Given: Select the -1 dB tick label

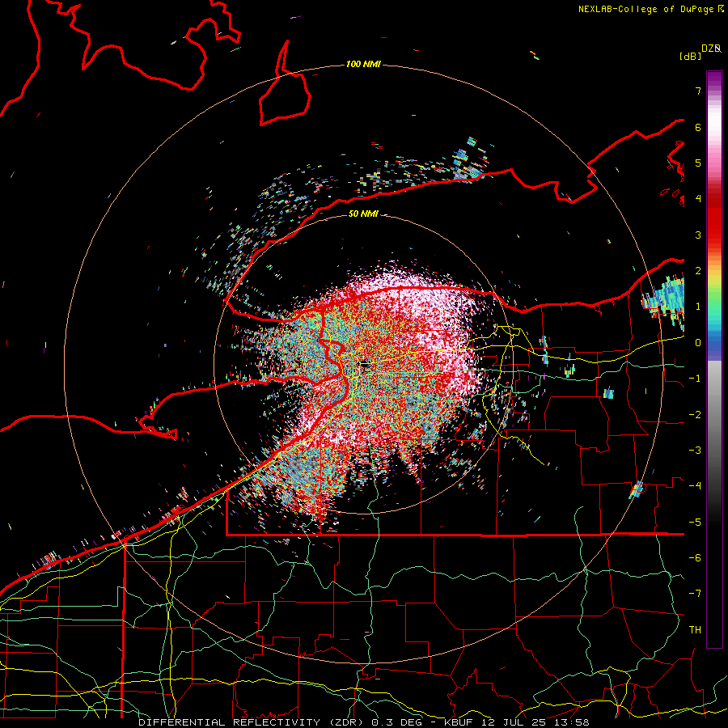Looking at the screenshot, I should click(x=695, y=379).
